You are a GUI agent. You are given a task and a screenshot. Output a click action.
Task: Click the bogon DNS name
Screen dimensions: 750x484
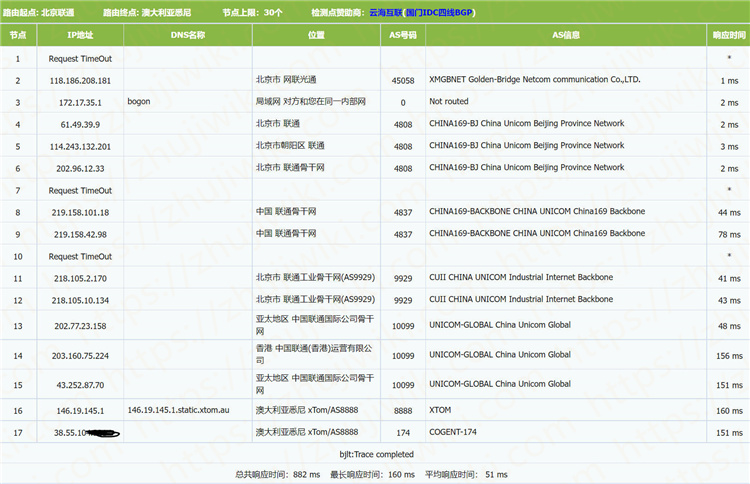139,101
